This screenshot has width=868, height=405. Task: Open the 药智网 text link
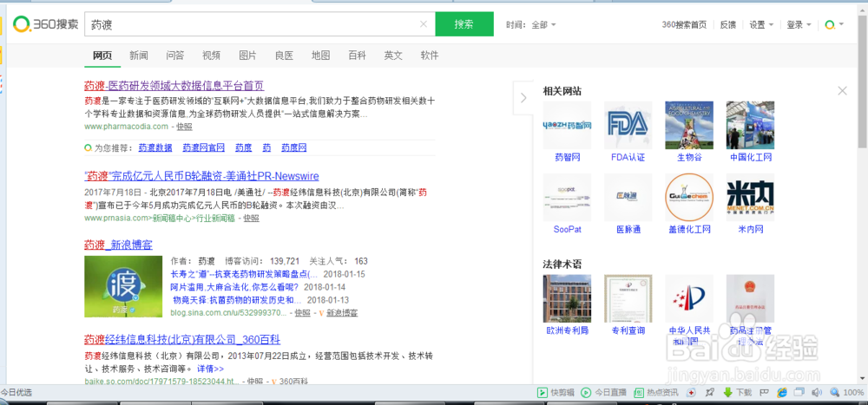coord(567,158)
